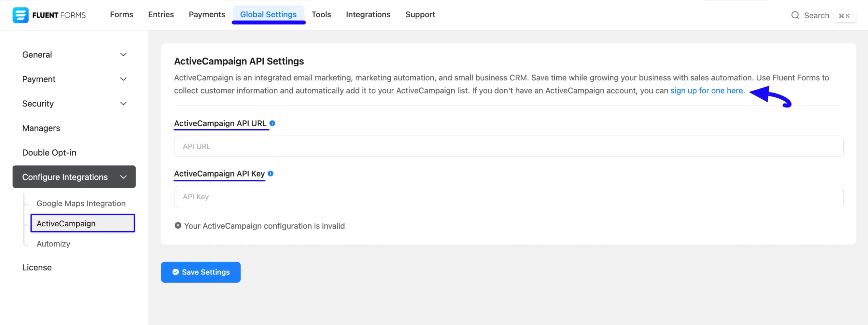
Task: Click the Payment sidebar label
Action: 39,79
